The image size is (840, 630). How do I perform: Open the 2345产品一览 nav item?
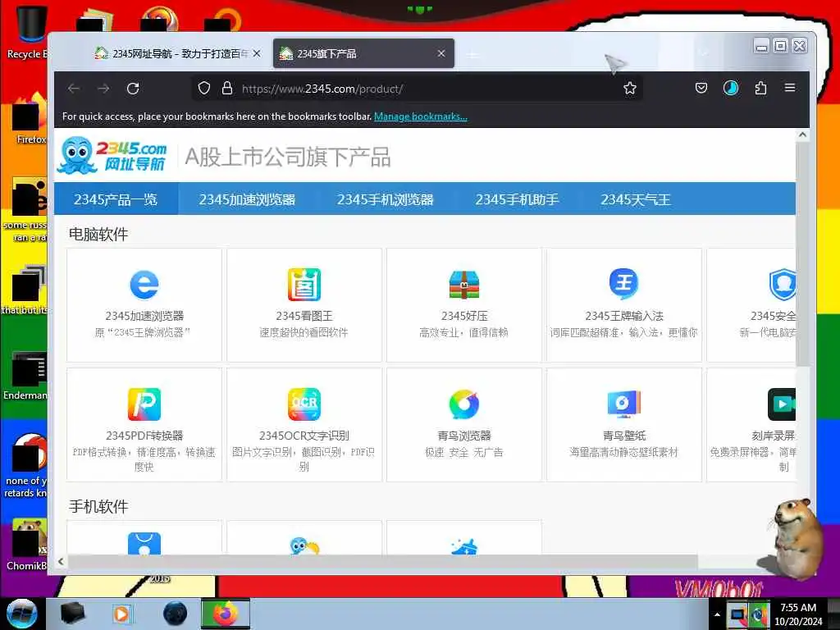(x=116, y=199)
